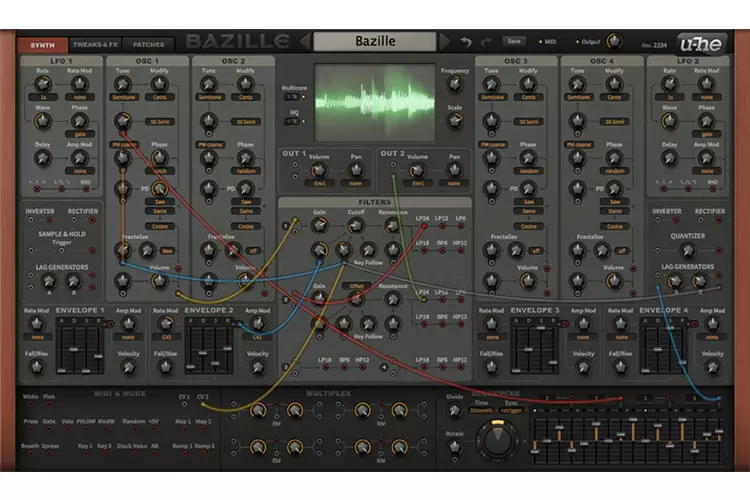Viewport: 750px width, 500px height.
Task: Open LFO 1 Rate Mod source dropdown
Action: [80, 97]
